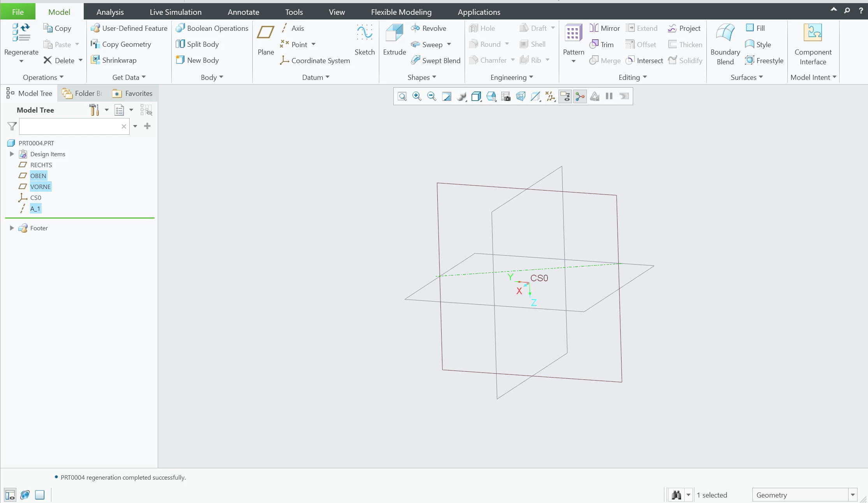The image size is (868, 503).
Task: Click the Extrude tool icon
Action: [394, 33]
